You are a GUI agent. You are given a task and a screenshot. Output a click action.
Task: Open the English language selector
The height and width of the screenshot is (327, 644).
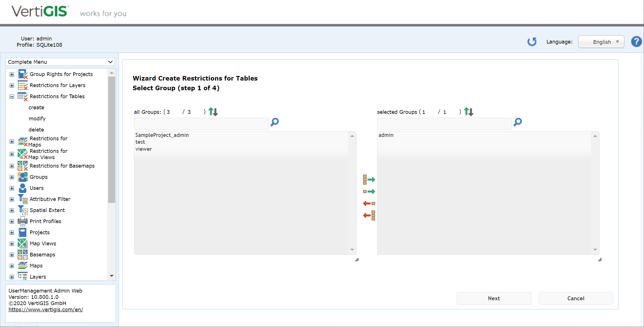pyautogui.click(x=601, y=42)
